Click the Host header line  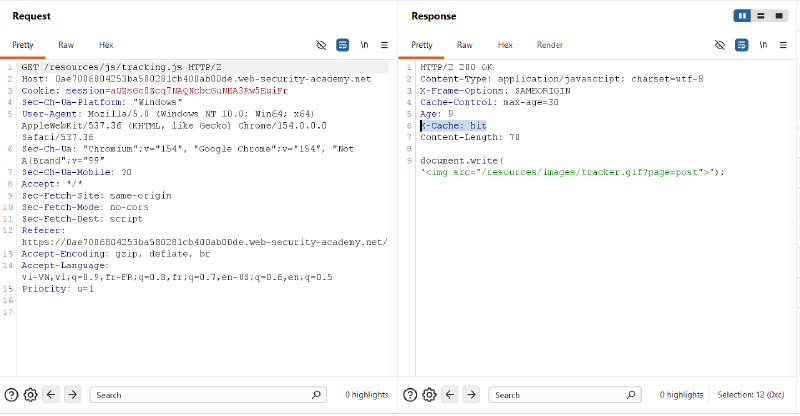[196, 79]
